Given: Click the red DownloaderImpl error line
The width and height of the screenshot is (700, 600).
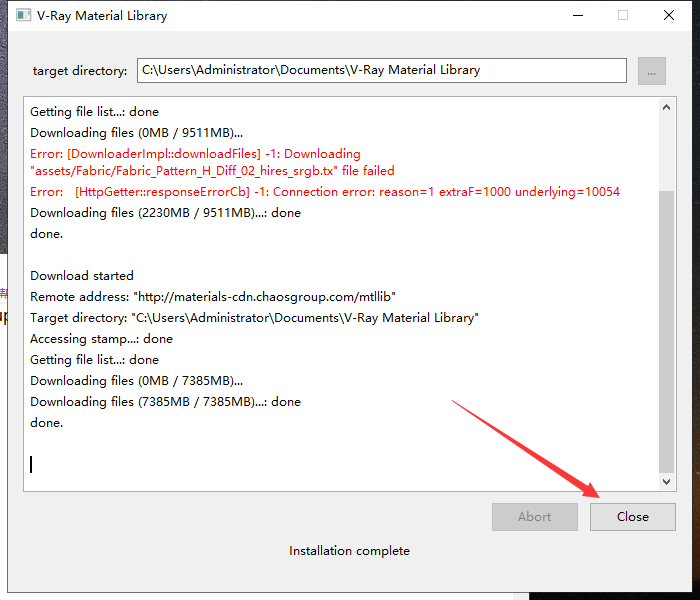Looking at the screenshot, I should [x=195, y=154].
